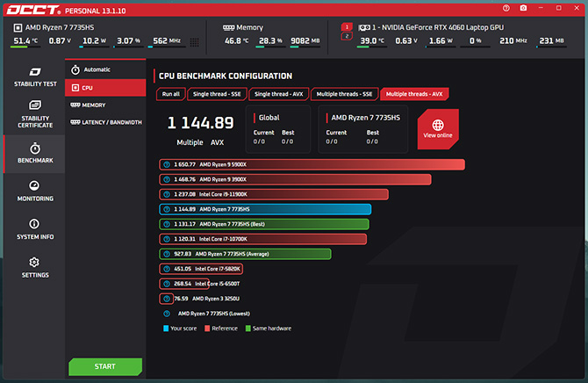This screenshot has height=383, width=588.
Task: Click info icon for Ryzen 7 7735HS (Average)
Action: [167, 254]
